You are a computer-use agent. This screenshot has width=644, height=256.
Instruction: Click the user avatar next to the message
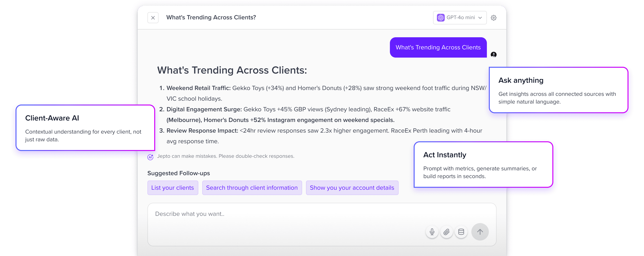(x=493, y=54)
